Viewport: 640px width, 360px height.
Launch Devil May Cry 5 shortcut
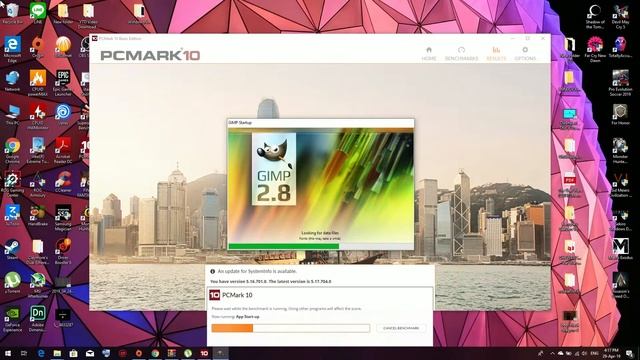tap(620, 16)
